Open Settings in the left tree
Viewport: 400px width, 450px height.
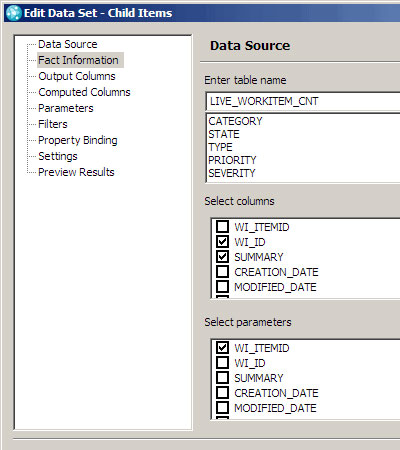click(58, 156)
